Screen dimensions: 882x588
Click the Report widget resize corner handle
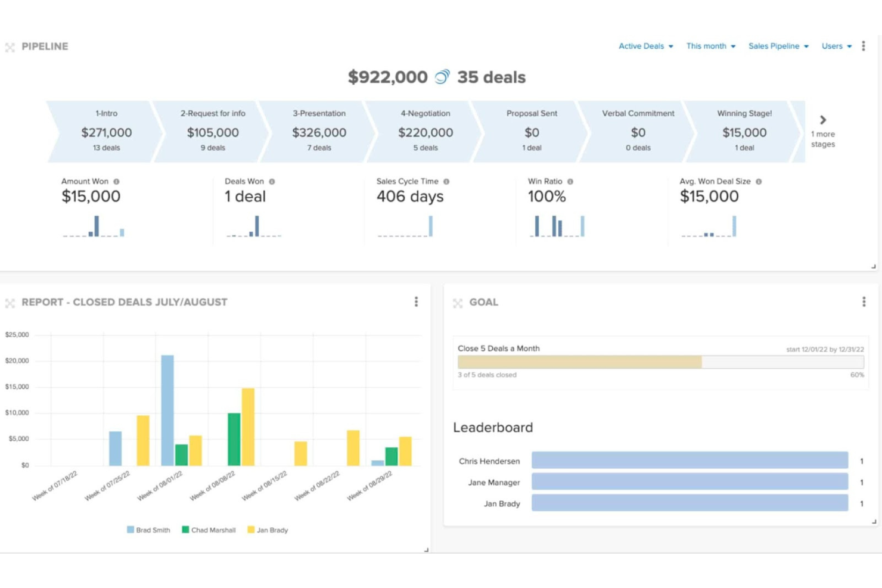pyautogui.click(x=426, y=549)
